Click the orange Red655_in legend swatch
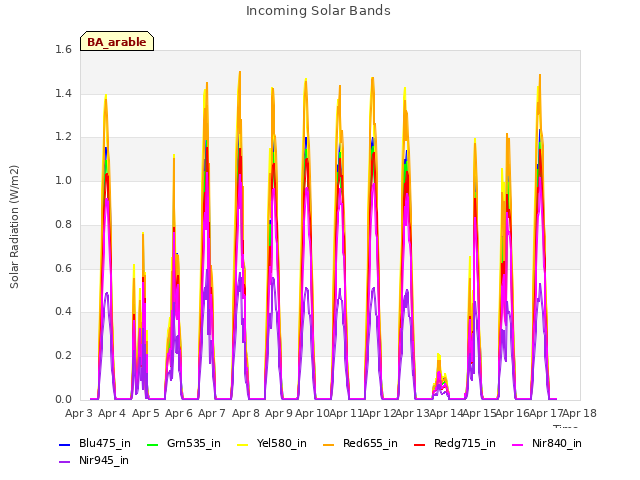 tap(329, 444)
